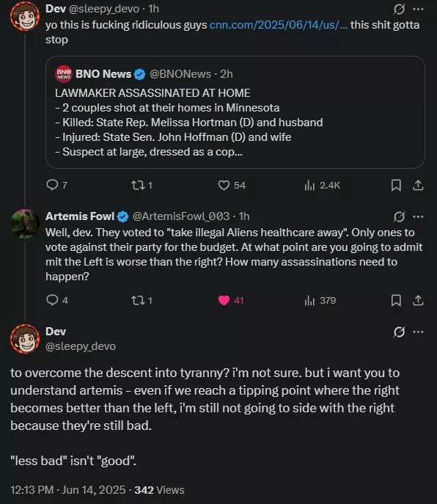Open Grok icon on Dev's top tweet
Screen dimensions: 437x504
pos(399,10)
